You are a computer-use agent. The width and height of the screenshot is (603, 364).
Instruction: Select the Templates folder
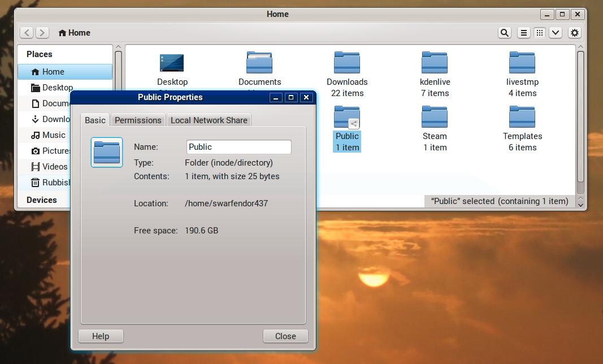(x=522, y=117)
